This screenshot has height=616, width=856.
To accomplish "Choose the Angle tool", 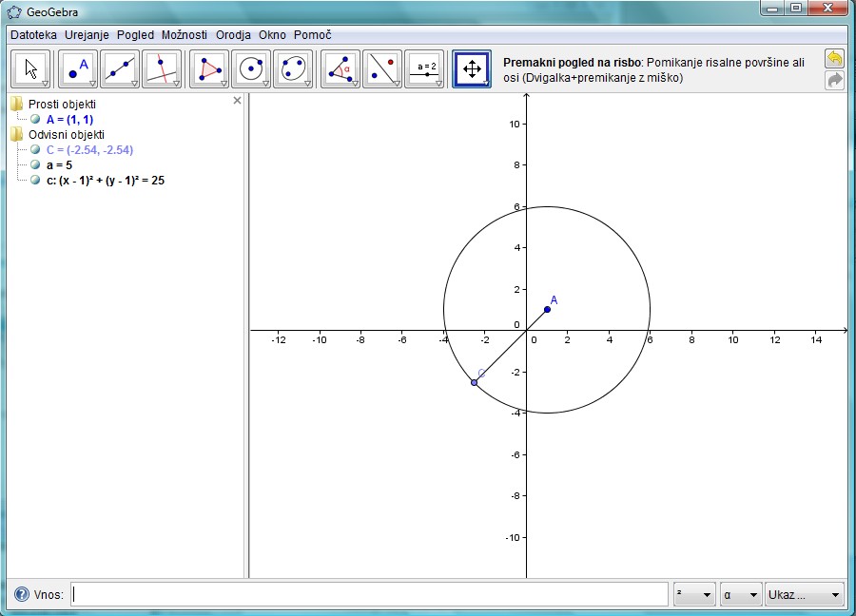I will (x=340, y=69).
